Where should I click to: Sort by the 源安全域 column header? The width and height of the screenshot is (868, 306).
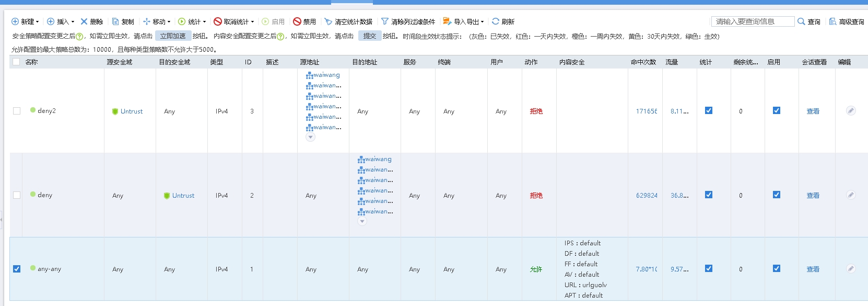[120, 62]
